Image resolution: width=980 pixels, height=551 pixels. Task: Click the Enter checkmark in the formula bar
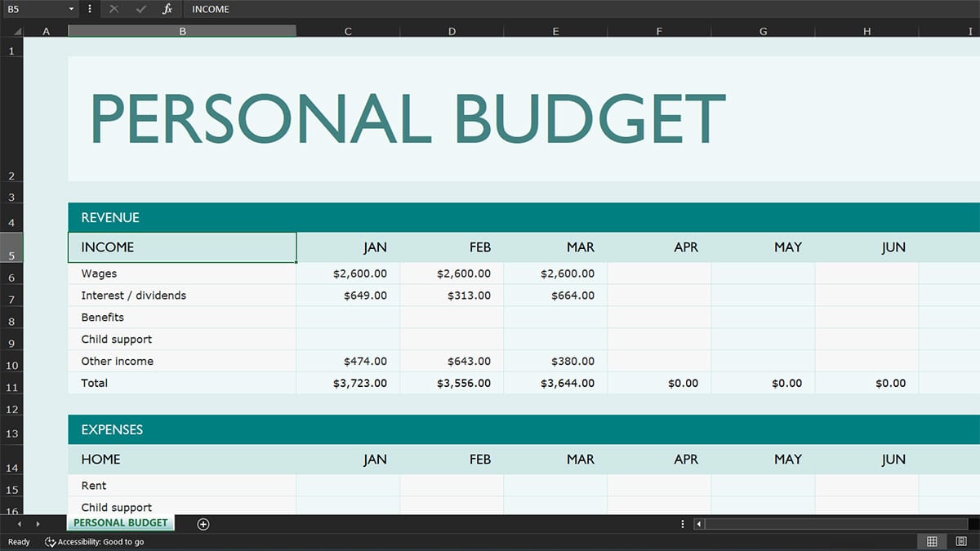point(139,9)
